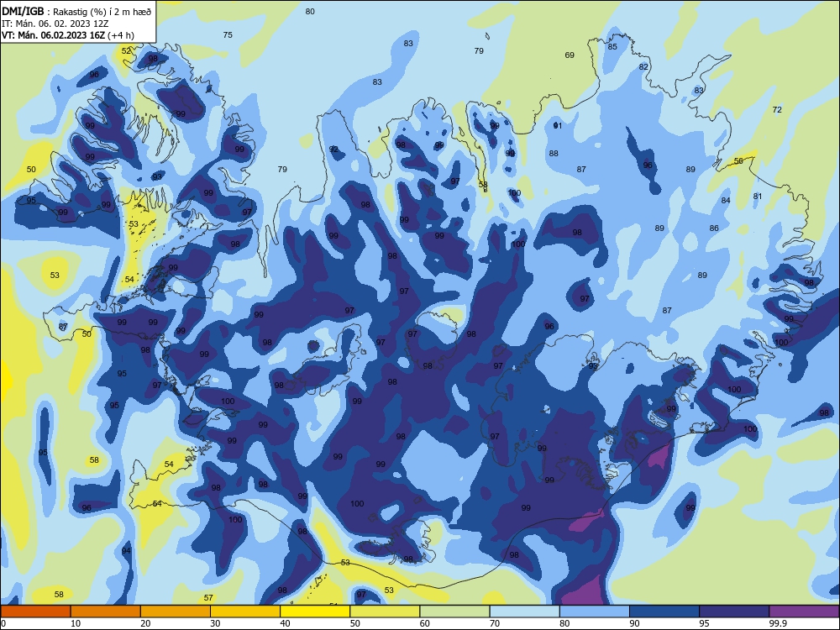
Task: Pick the bright yellow 40–50 legend swatch
Action: 315,612
